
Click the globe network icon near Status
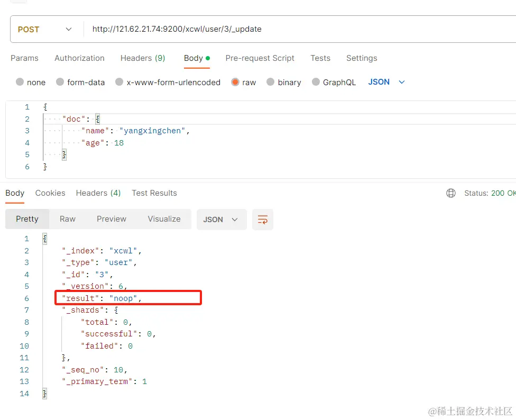click(451, 193)
